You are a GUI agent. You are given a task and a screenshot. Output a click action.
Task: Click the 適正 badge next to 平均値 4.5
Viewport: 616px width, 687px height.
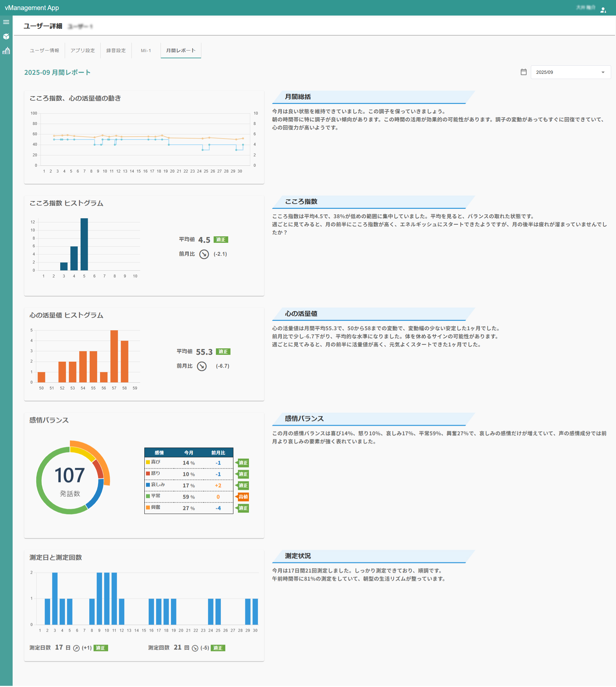coord(222,239)
